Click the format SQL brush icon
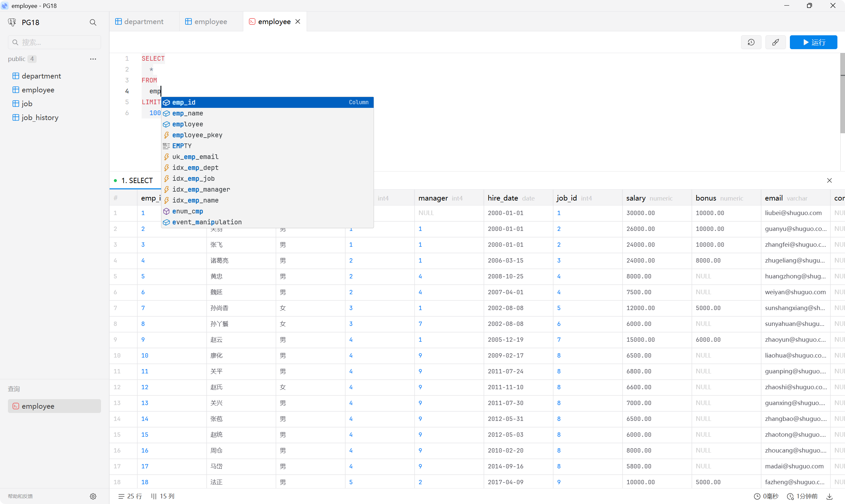The image size is (845, 504). pyautogui.click(x=775, y=42)
